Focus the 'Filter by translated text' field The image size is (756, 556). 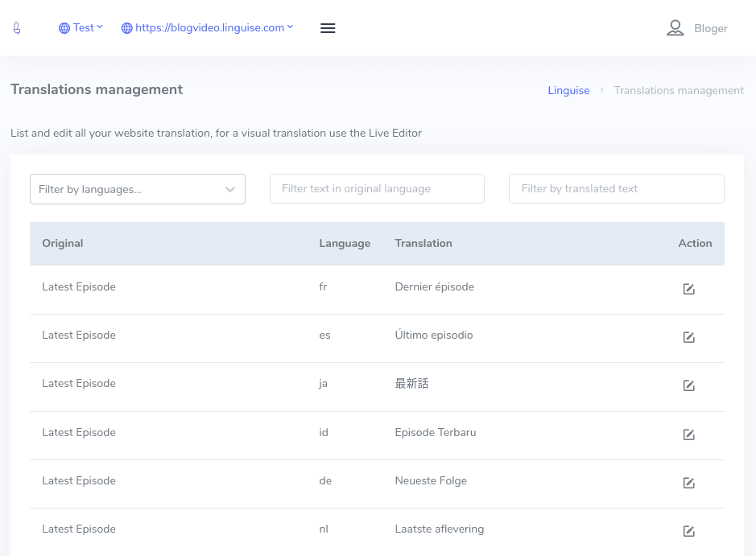(616, 189)
